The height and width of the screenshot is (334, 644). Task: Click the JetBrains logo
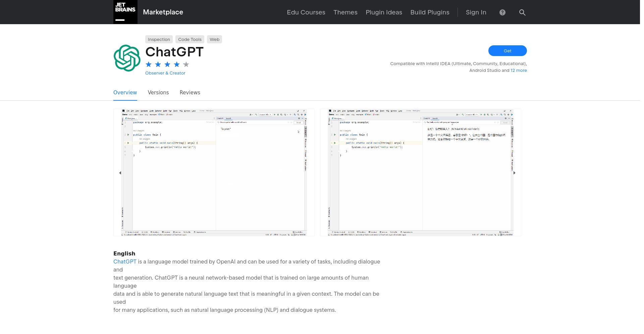[x=125, y=12]
